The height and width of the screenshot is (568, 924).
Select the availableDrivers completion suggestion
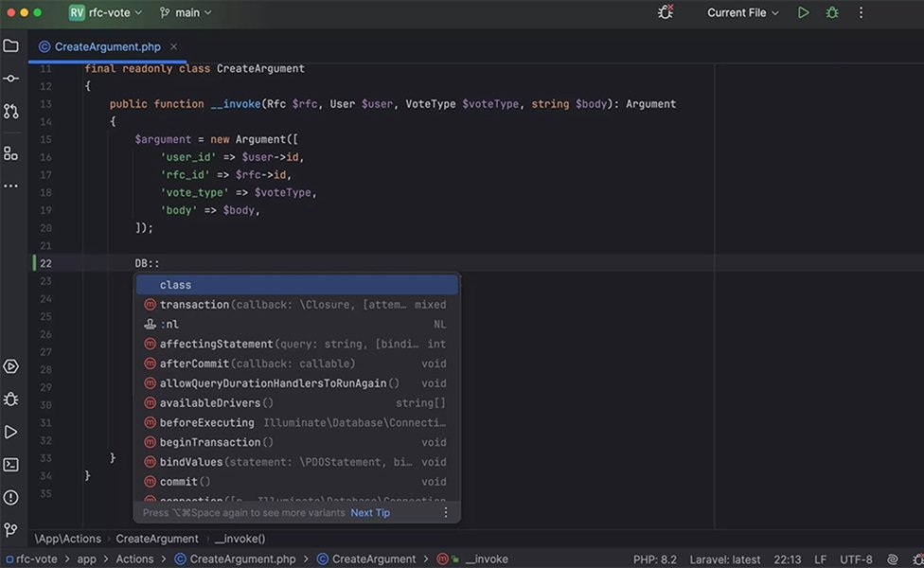tap(297, 403)
